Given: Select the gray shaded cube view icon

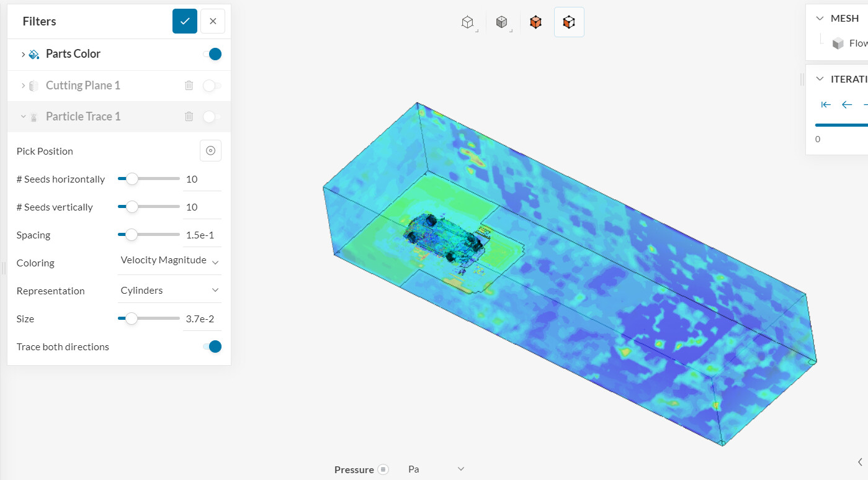Looking at the screenshot, I should (x=502, y=22).
